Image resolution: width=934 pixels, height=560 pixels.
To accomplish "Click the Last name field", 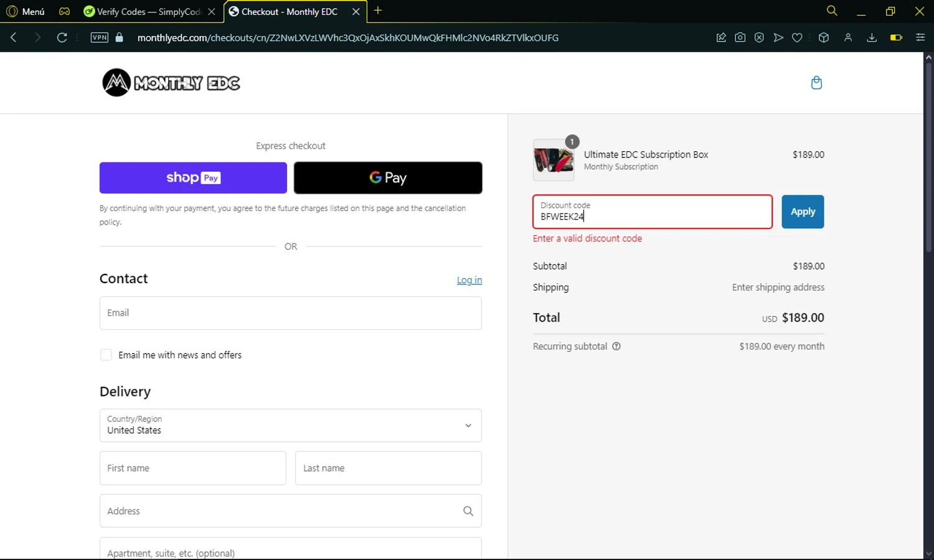I will [x=389, y=468].
